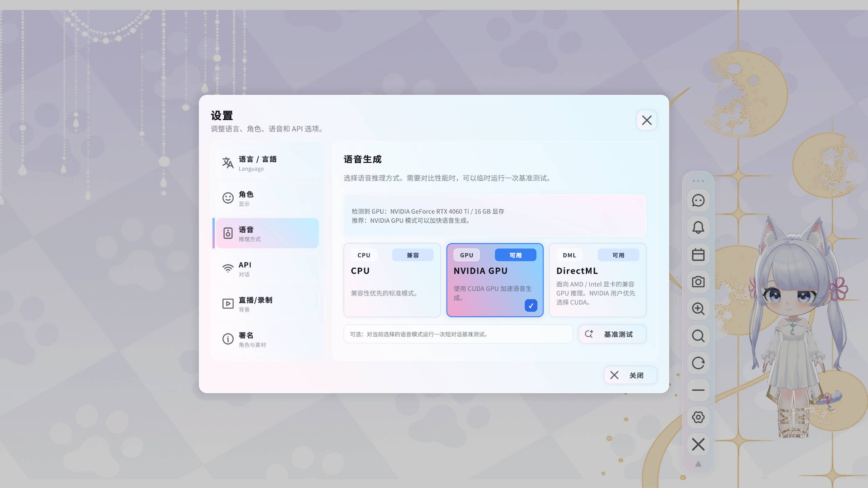868x488 pixels.
Task: Click the refresh arrow icon in side toolbar
Action: [698, 363]
